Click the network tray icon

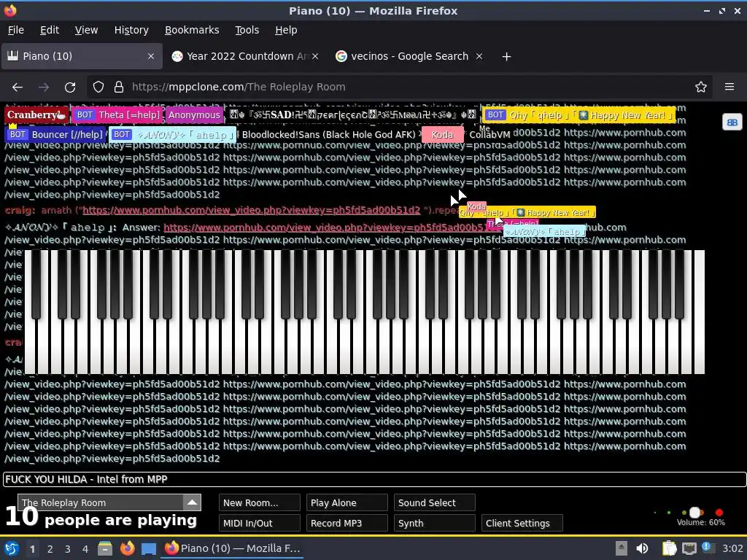coord(689,548)
